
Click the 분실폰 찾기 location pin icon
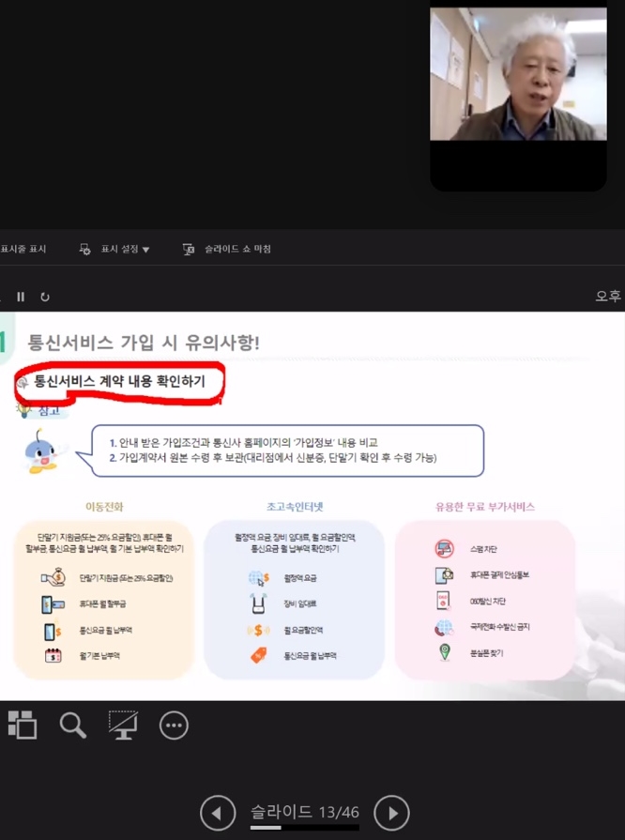coord(444,652)
